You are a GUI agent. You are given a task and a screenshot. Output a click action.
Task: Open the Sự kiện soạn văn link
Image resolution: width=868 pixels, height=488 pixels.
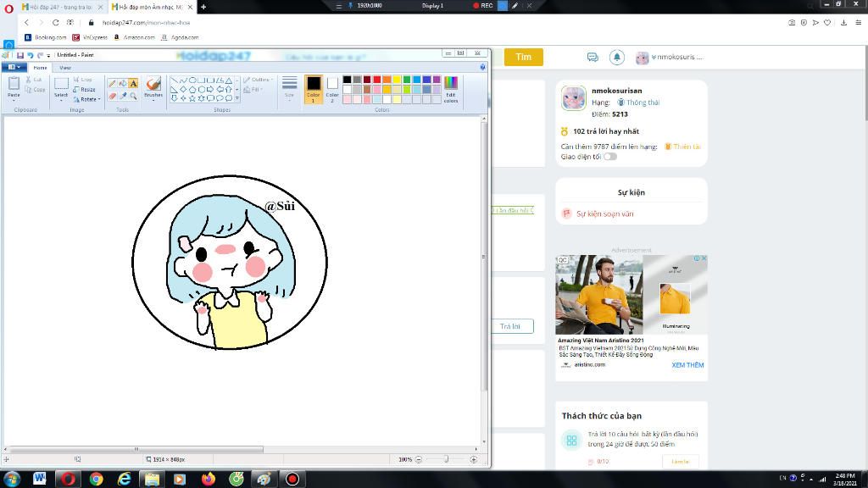coord(604,213)
